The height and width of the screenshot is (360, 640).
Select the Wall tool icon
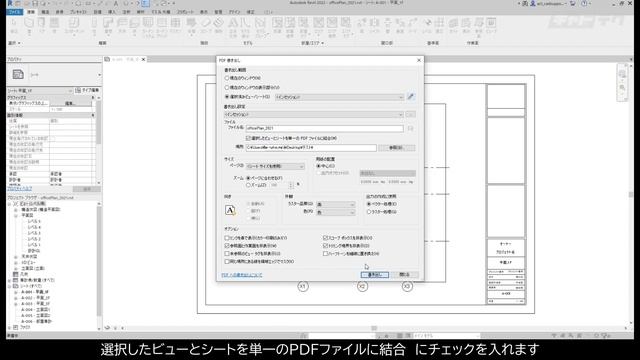coord(29,23)
